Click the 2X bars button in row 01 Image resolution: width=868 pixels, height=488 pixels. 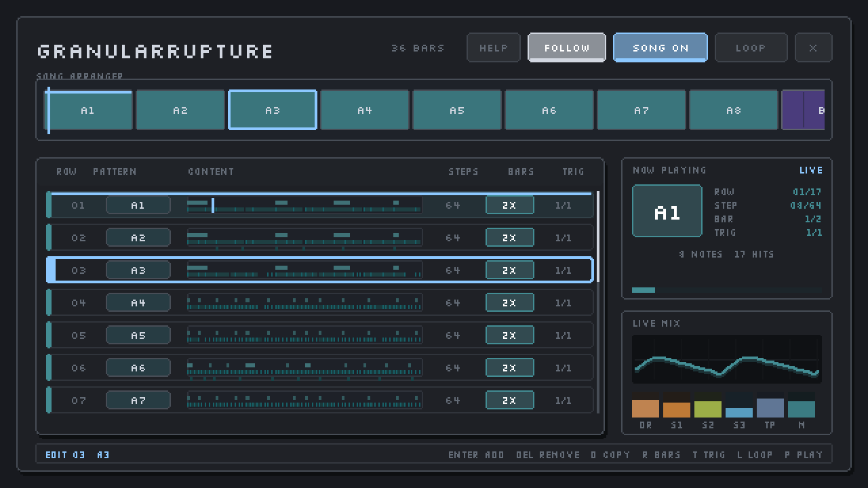(510, 205)
